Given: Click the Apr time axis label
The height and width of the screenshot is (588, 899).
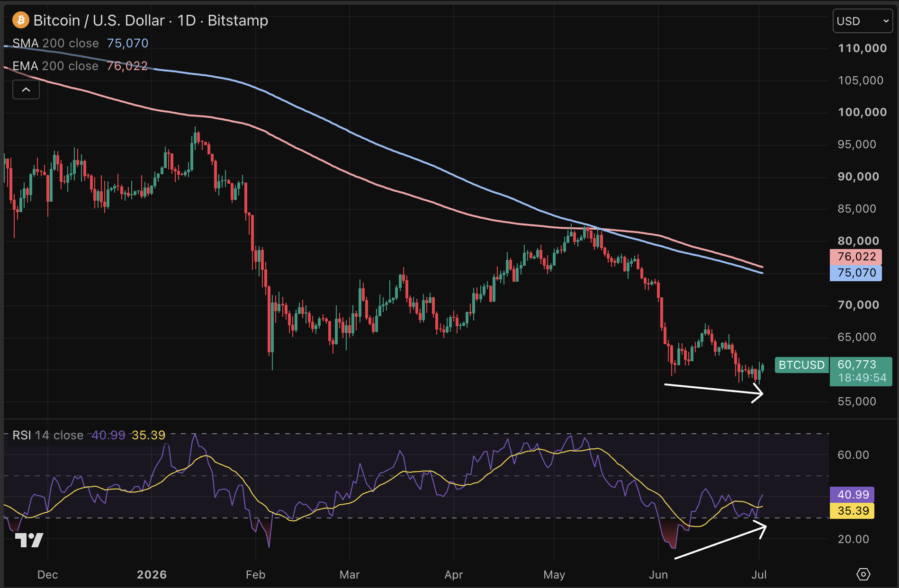Looking at the screenshot, I should [453, 575].
